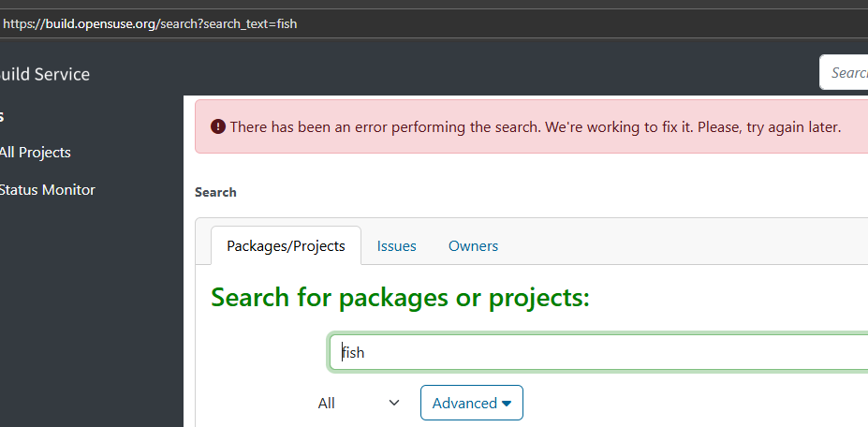Click the search error alert message text
868x427 pixels.
click(x=535, y=126)
